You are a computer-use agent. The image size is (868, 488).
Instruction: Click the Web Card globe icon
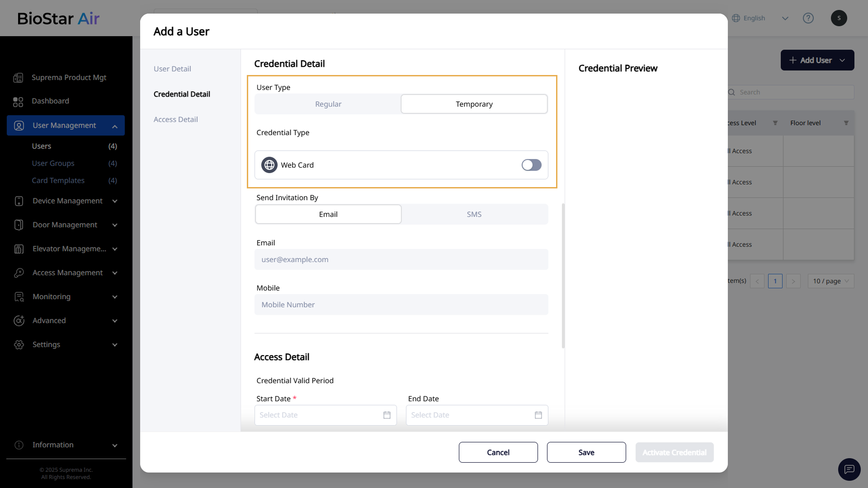[x=269, y=165]
